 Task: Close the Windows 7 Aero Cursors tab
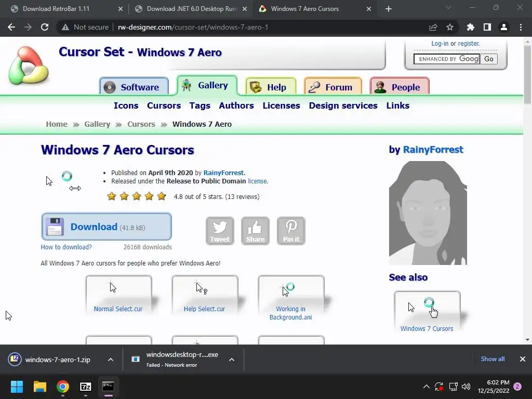click(x=369, y=9)
